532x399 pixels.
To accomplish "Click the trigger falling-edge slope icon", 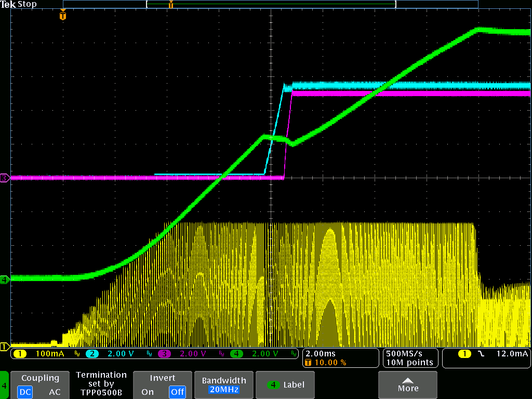I will [x=481, y=354].
